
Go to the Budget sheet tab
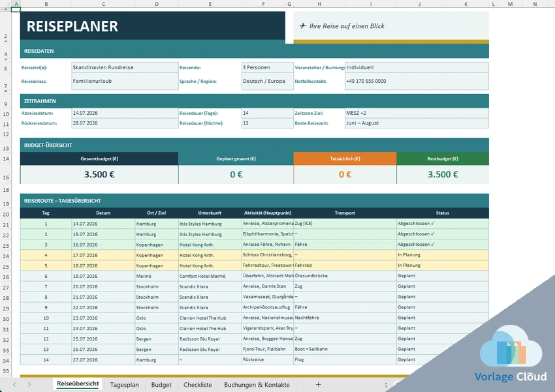(161, 385)
